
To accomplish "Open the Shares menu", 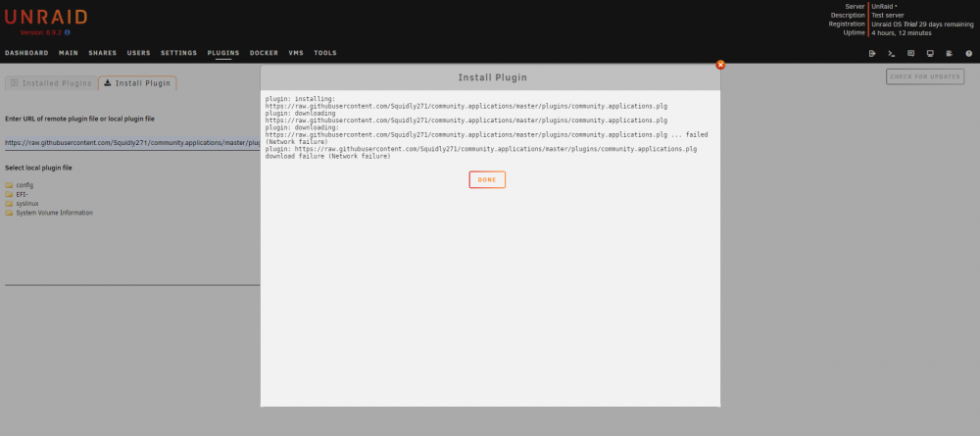I will pyautogui.click(x=103, y=53).
